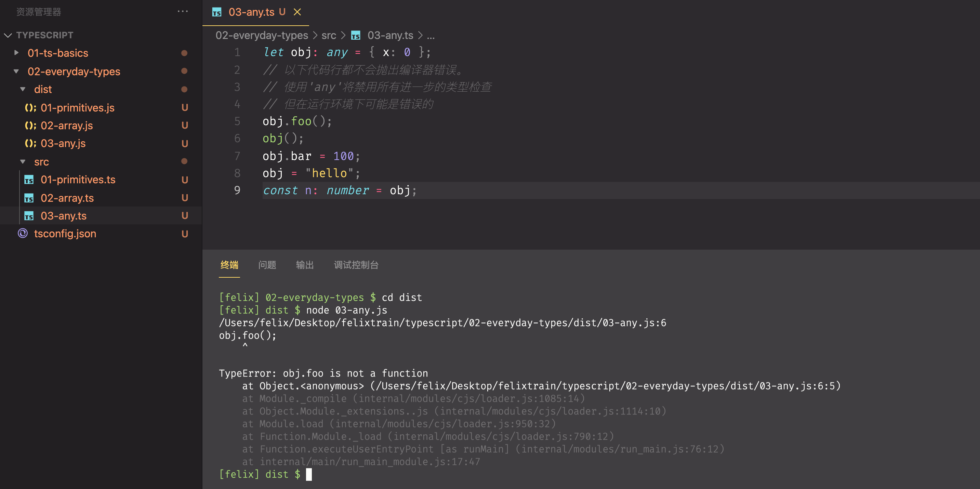Click TS icon beside 02-array.ts
Image resolution: width=980 pixels, height=489 pixels.
(29, 198)
